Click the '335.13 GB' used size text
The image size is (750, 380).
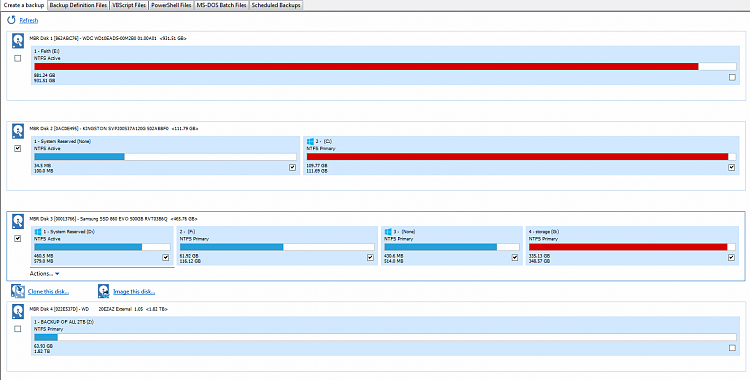pos(540,256)
